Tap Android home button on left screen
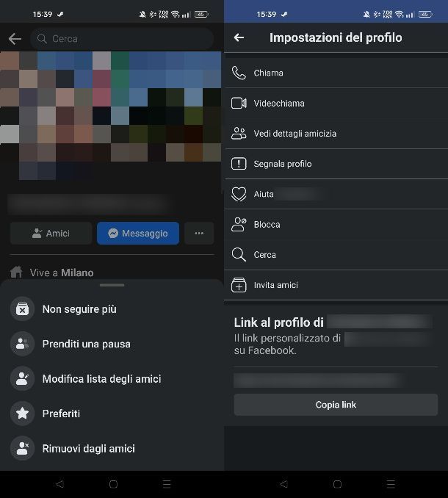 (113, 484)
